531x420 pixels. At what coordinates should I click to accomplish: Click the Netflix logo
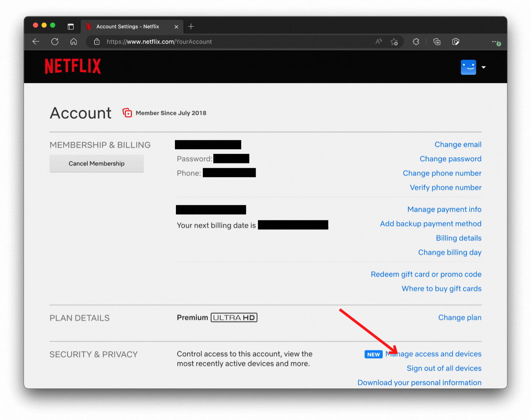tap(73, 66)
